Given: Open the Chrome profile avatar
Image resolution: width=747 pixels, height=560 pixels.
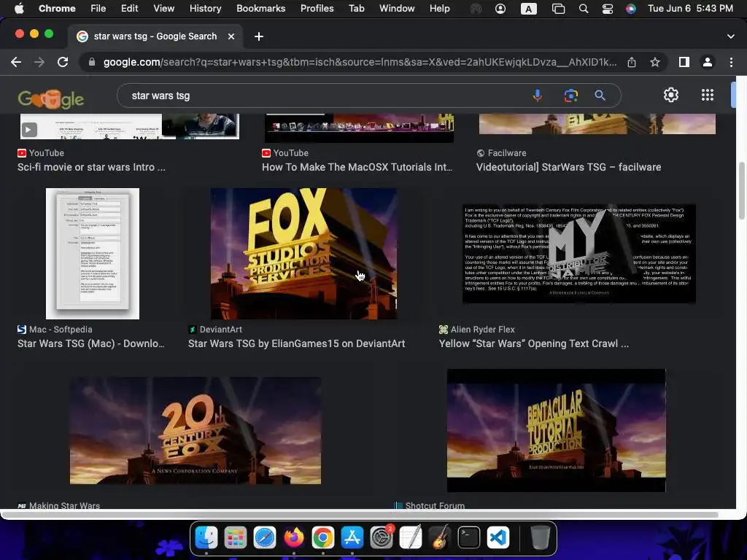Looking at the screenshot, I should point(708,62).
